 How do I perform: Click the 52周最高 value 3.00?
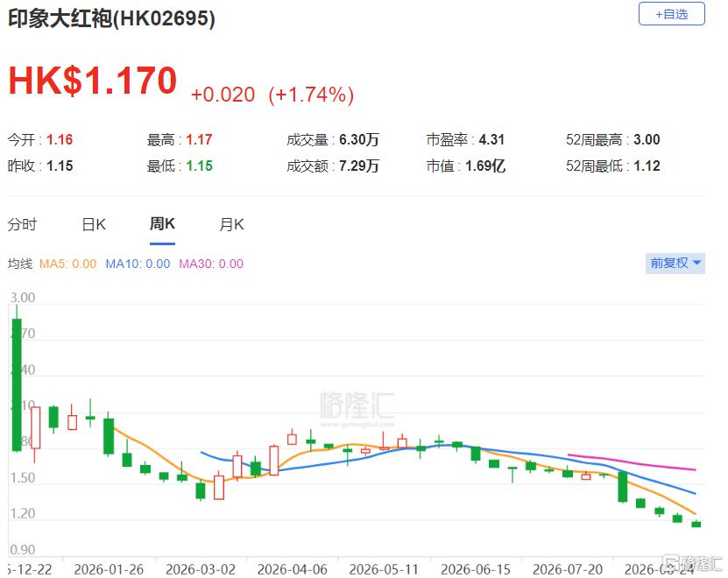[x=647, y=140]
